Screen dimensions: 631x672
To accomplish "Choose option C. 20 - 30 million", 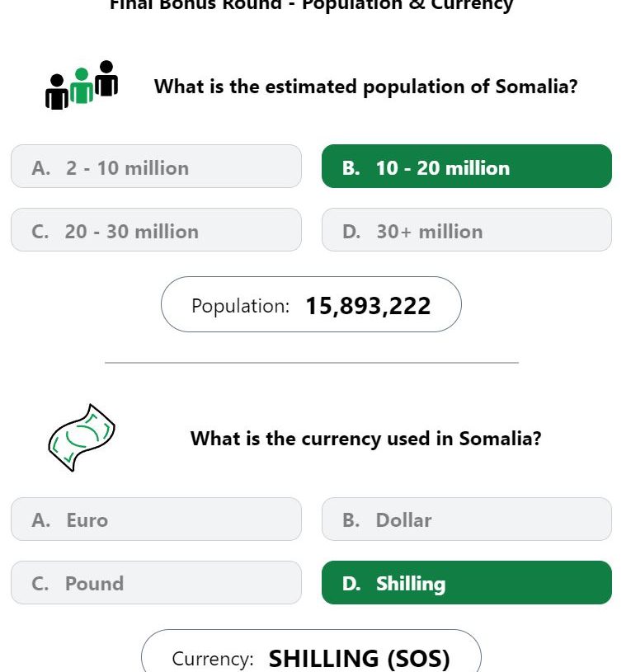I will (x=156, y=230).
